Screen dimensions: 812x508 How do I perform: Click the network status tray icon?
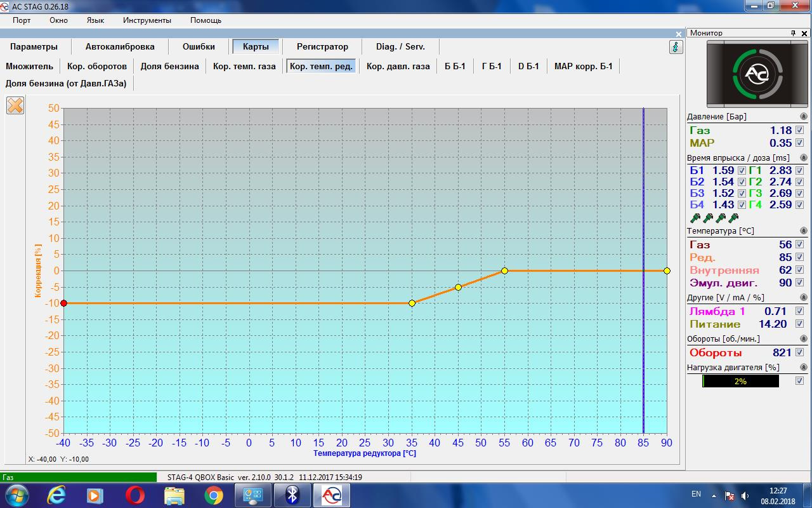730,495
